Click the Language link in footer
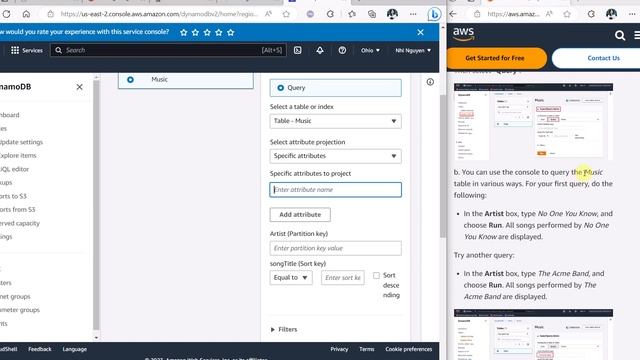 coord(75,349)
